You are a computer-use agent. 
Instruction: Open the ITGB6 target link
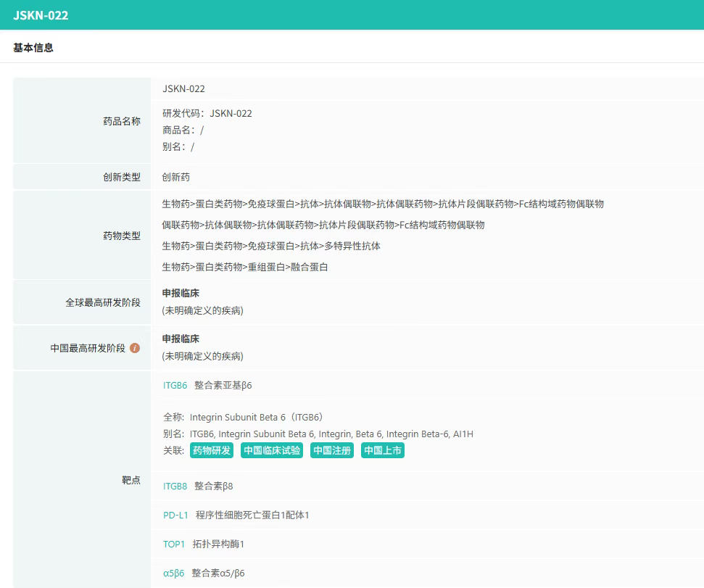click(x=175, y=385)
